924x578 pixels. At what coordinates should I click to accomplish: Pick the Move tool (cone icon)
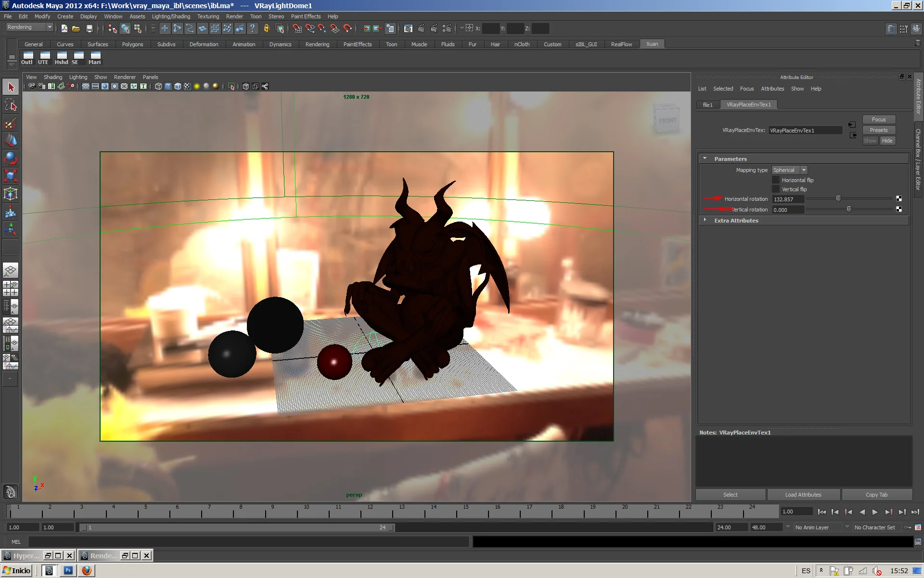11,140
